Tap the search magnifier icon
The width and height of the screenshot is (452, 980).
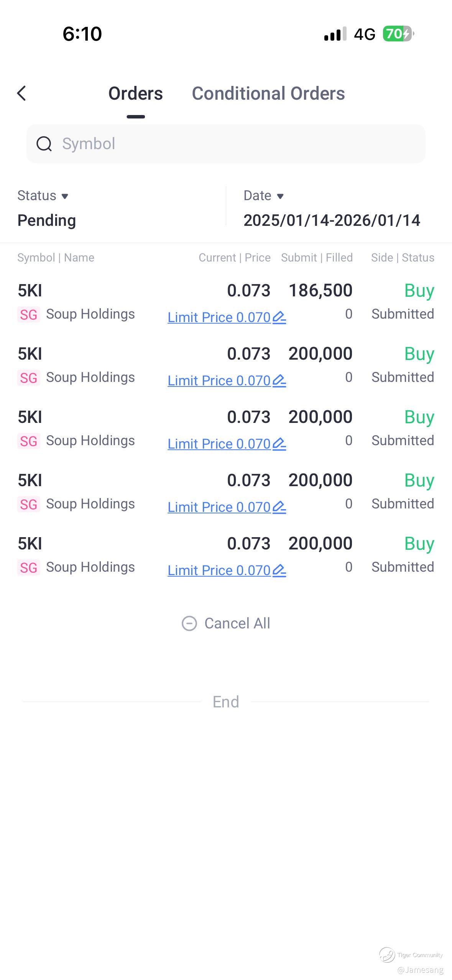[44, 144]
